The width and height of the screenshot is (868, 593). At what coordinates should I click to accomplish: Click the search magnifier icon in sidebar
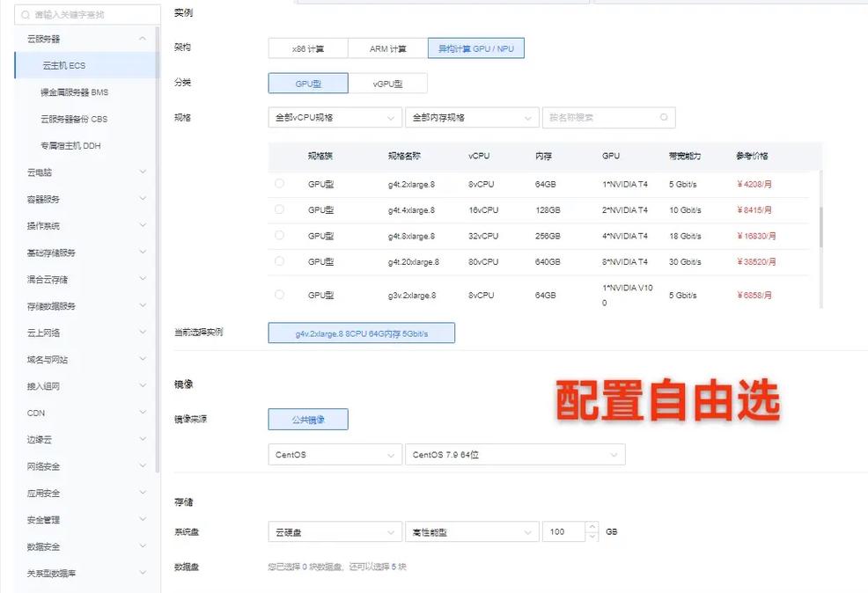click(x=26, y=15)
